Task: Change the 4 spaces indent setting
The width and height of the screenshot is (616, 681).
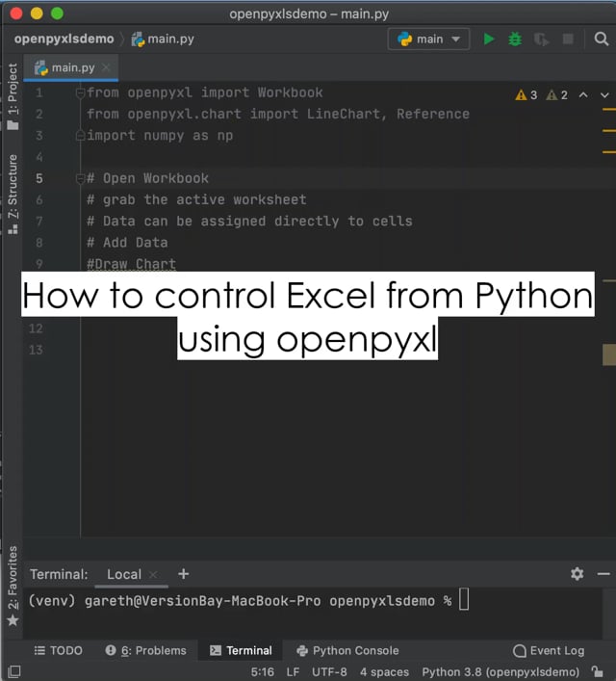Action: 384,672
